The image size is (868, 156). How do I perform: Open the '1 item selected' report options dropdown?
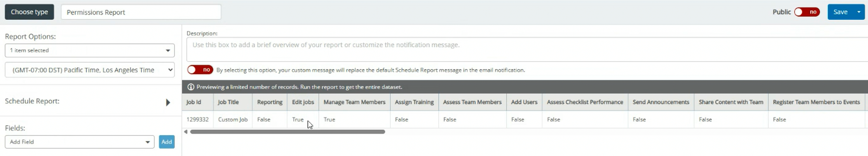(89, 50)
